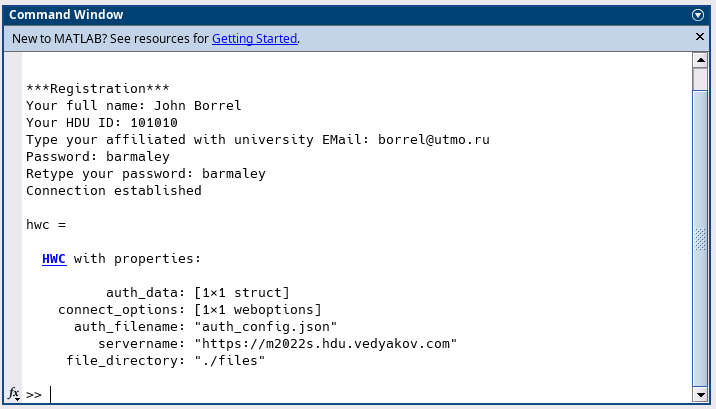This screenshot has height=409, width=716.
Task: Open the Getting Started link
Action: [x=254, y=39]
